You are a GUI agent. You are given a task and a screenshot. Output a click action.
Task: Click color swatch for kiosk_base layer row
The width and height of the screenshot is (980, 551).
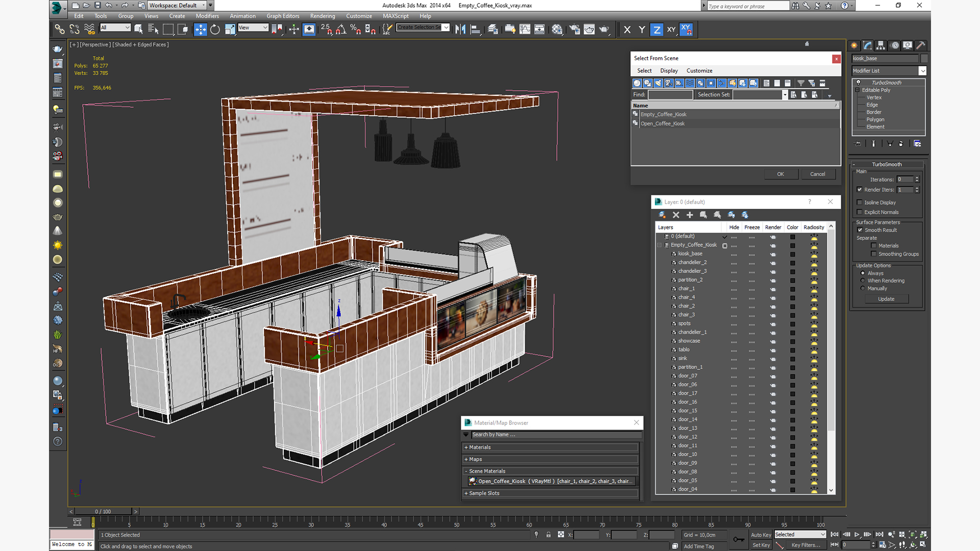(x=793, y=254)
